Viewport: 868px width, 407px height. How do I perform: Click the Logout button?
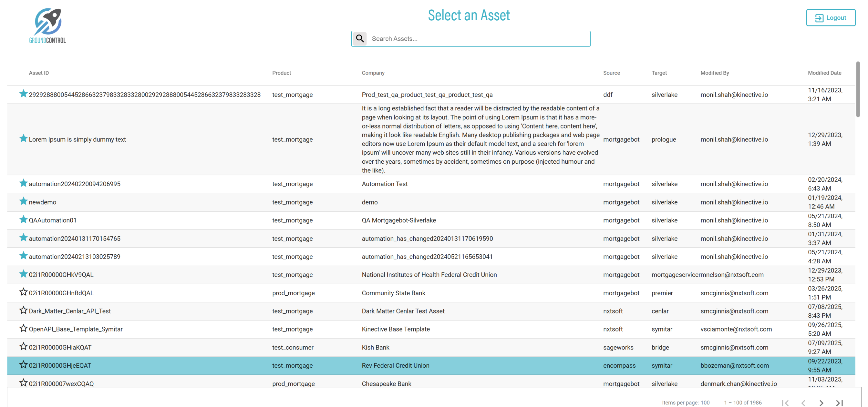[x=830, y=17]
